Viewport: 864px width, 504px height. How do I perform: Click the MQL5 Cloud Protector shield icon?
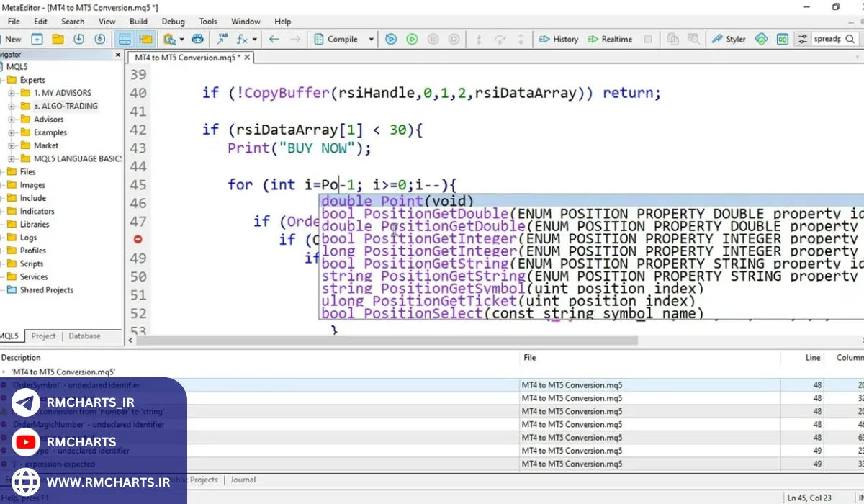[x=762, y=39]
